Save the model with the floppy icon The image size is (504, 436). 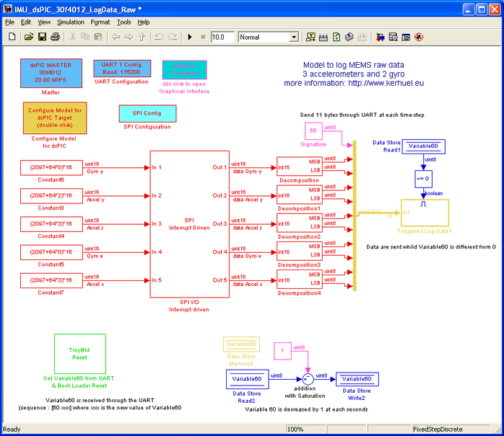tap(42, 37)
